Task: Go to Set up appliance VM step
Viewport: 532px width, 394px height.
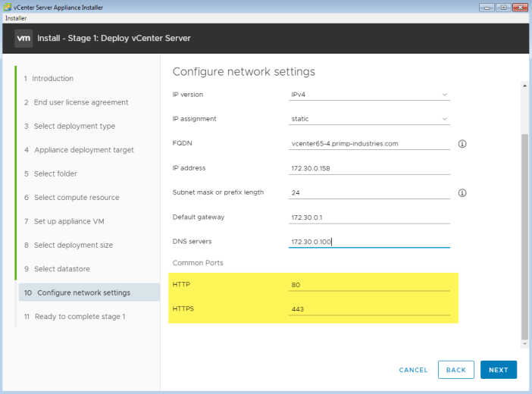Action: coord(64,221)
